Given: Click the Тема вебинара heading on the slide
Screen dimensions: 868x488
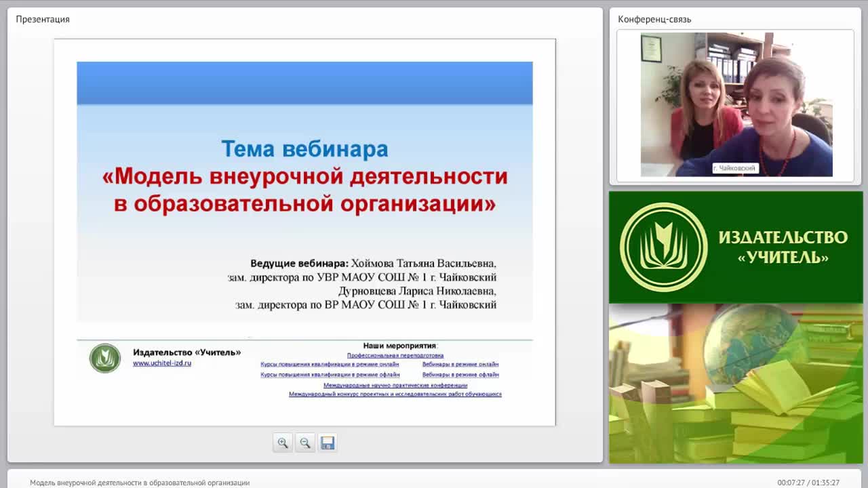Looking at the screenshot, I should [304, 148].
